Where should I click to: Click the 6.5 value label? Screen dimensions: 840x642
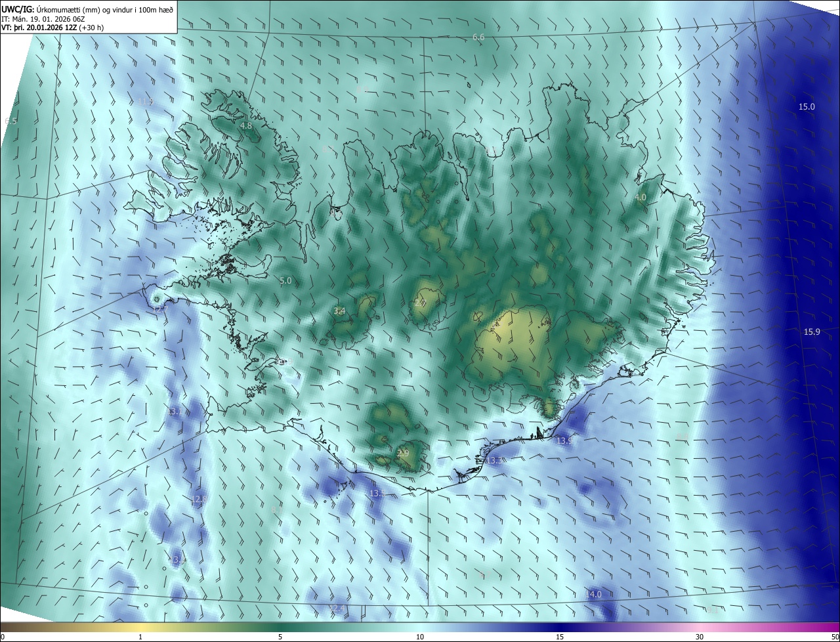pyautogui.click(x=10, y=121)
